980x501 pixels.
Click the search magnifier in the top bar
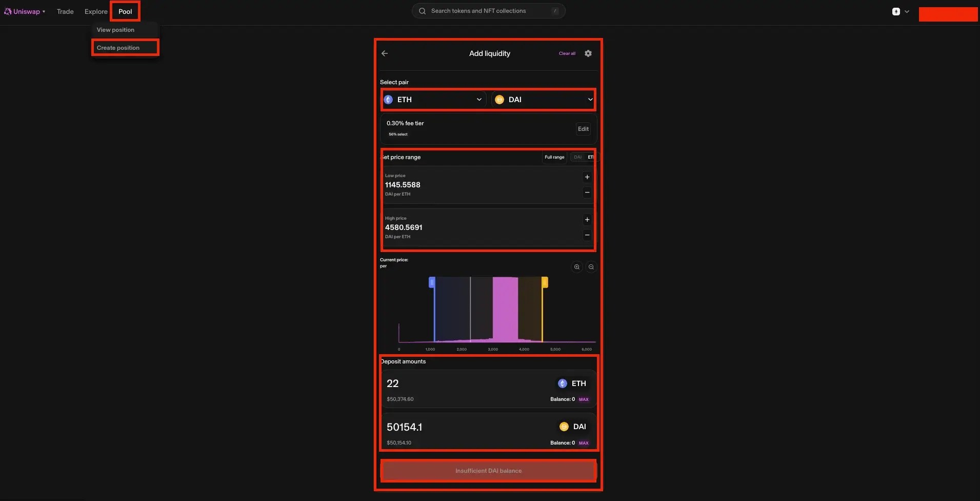point(422,11)
